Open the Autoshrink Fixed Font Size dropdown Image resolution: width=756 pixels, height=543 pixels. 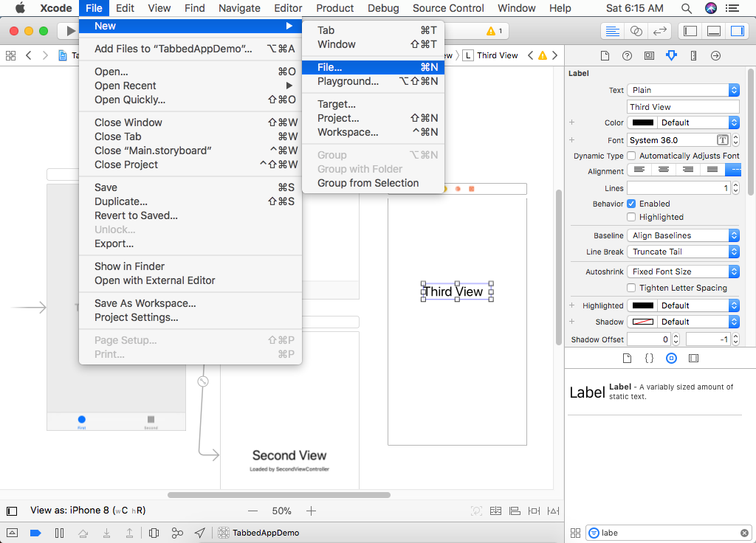tap(683, 271)
